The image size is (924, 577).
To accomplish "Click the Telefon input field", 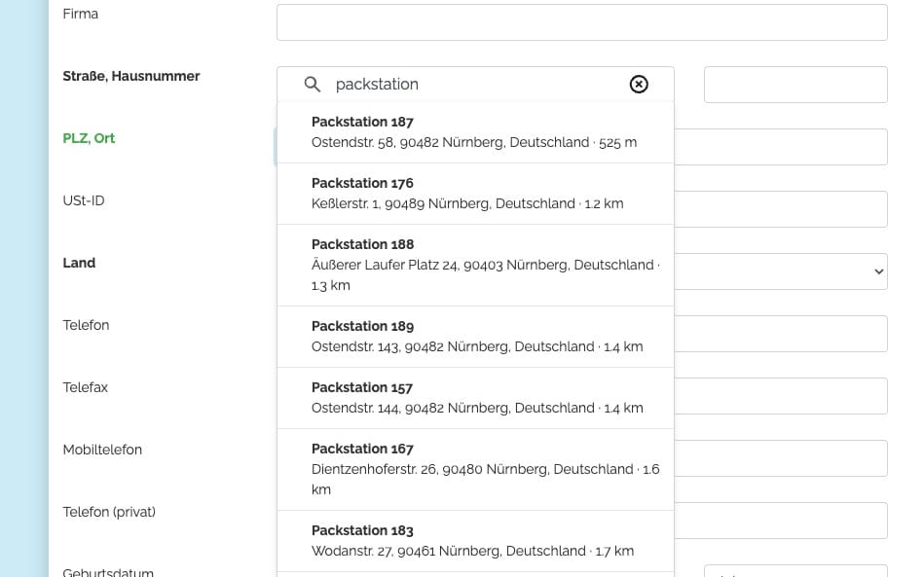I will (x=780, y=334).
